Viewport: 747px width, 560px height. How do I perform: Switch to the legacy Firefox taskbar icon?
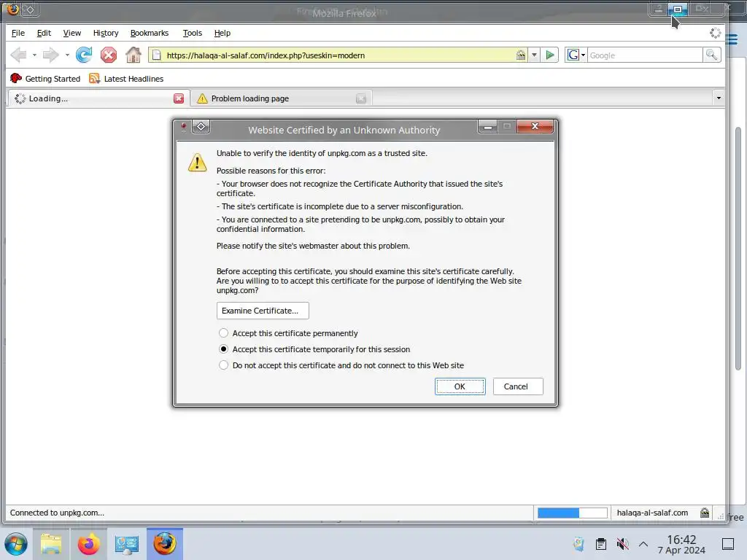click(x=165, y=544)
